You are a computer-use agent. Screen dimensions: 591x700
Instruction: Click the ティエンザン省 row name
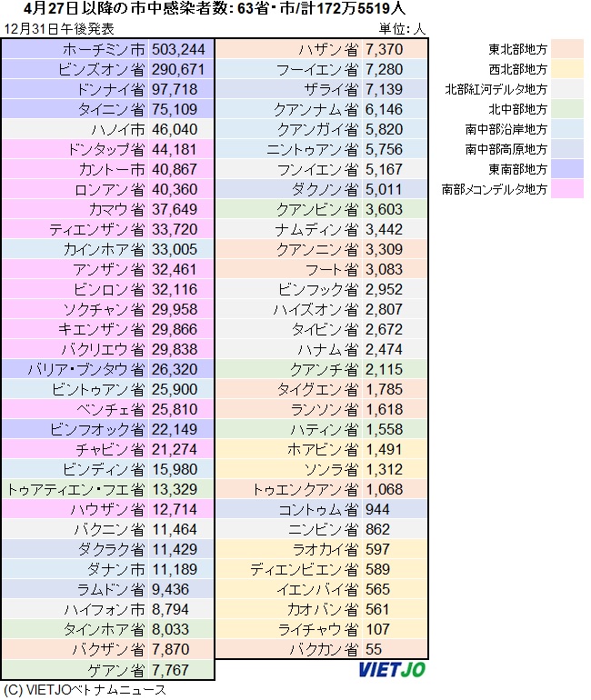click(x=97, y=229)
